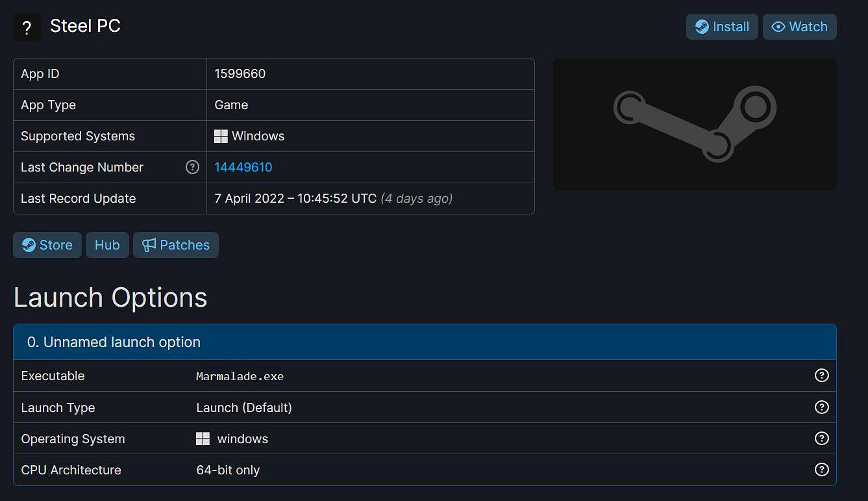Image resolution: width=868 pixels, height=501 pixels.
Task: Click the Windows icon beside Supported Systems
Action: coord(221,136)
